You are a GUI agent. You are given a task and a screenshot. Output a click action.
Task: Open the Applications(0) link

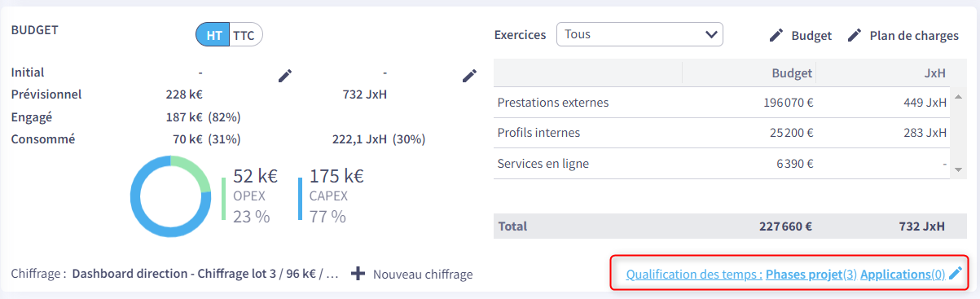[x=903, y=275]
